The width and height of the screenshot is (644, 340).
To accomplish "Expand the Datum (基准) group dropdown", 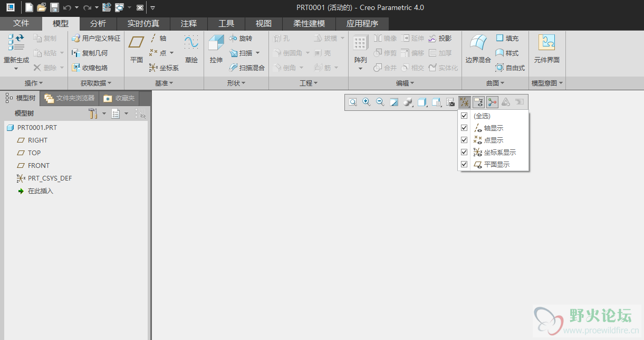I will [164, 83].
